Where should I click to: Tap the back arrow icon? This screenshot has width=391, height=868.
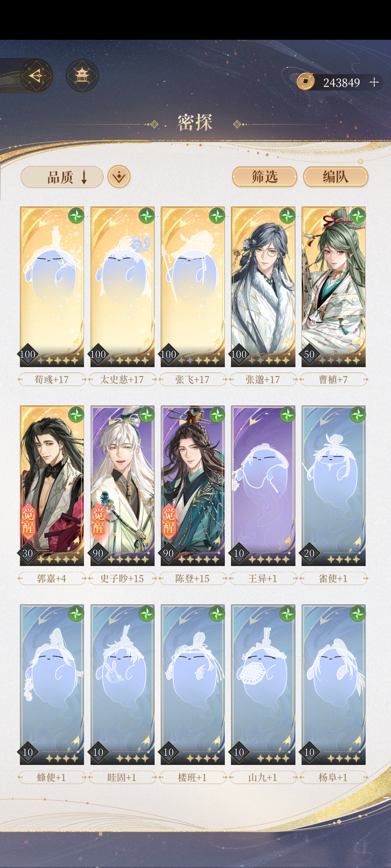(36, 76)
